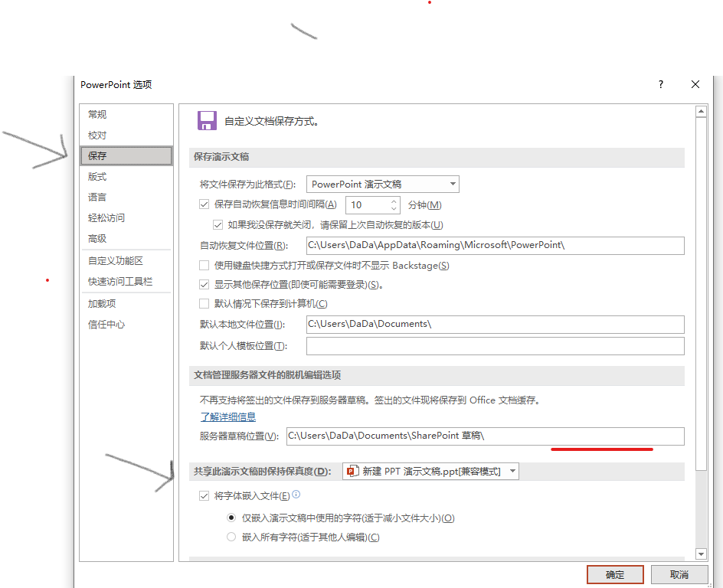Decrease the autorecover minutes spinner
The image size is (723, 588).
point(394,208)
